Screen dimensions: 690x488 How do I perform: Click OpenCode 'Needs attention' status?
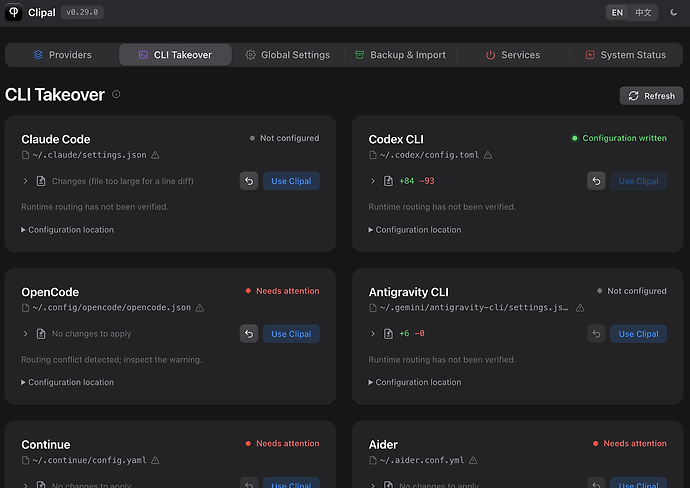tap(283, 291)
